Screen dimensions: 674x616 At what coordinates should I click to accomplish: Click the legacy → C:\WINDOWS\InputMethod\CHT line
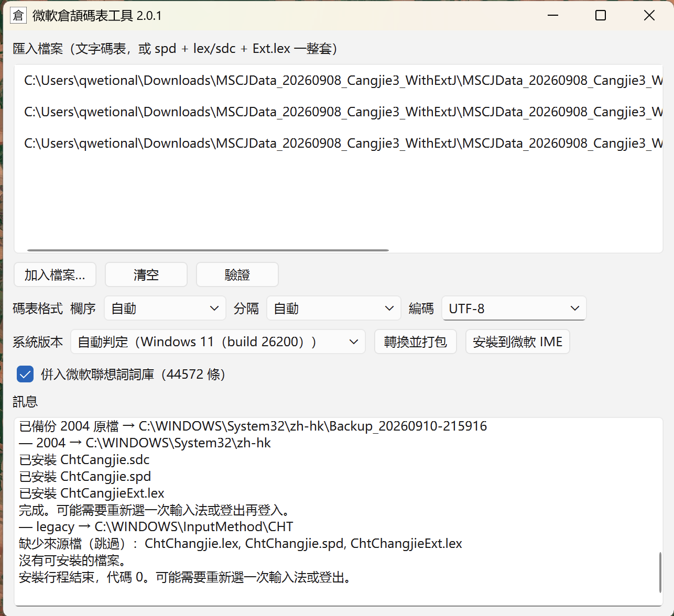[156, 526]
